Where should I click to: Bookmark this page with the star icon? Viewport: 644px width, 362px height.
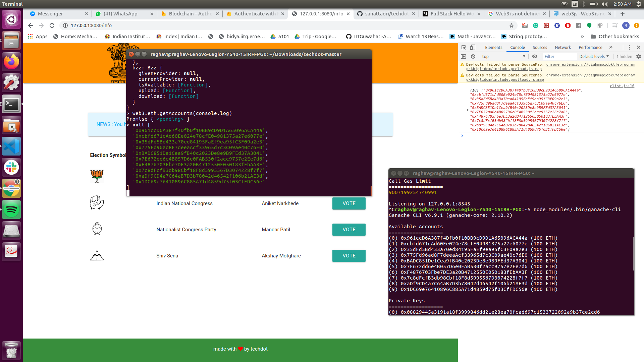512,25
